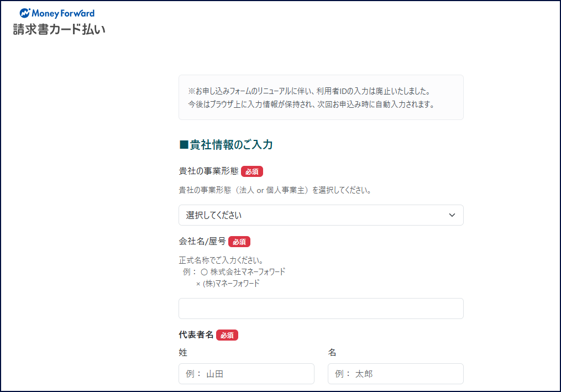Focus the 名 input with placeholder 太郎
Image resolution: width=561 pixels, height=392 pixels.
pyautogui.click(x=395, y=374)
